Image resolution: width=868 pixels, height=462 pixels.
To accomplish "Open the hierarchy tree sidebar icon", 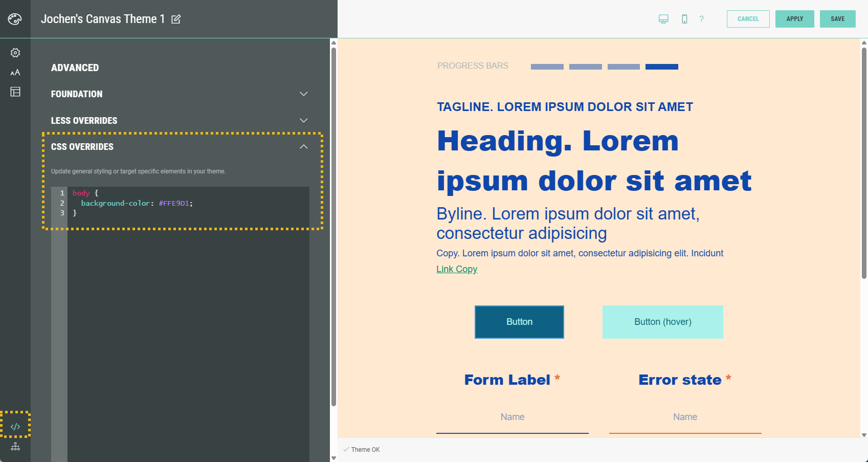I will (x=15, y=447).
